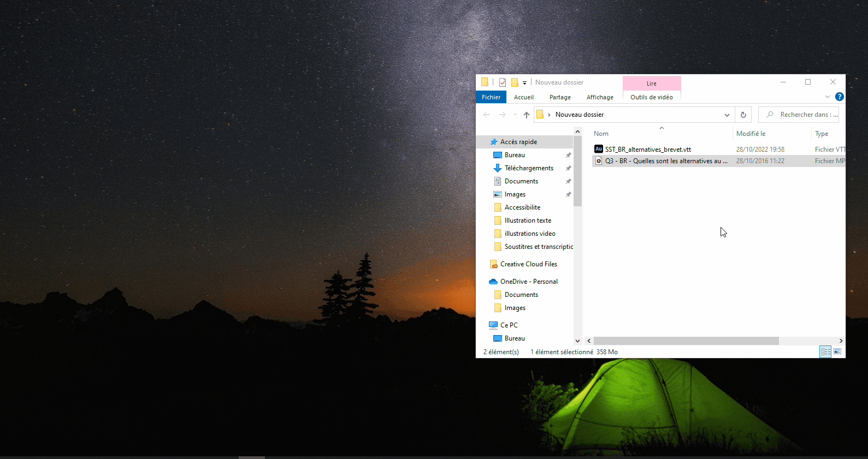
Task: Select the Q3 - BR video file
Action: pos(666,161)
